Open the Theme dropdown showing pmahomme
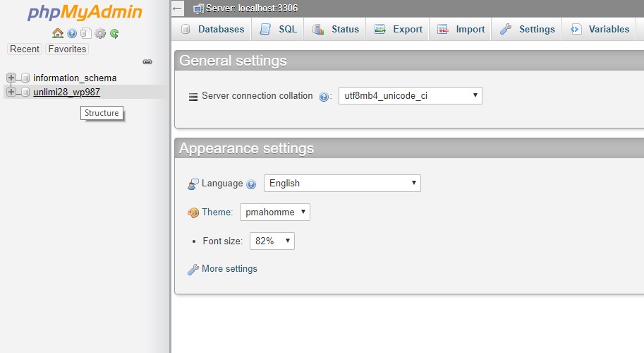This screenshot has width=644, height=353. (x=275, y=212)
